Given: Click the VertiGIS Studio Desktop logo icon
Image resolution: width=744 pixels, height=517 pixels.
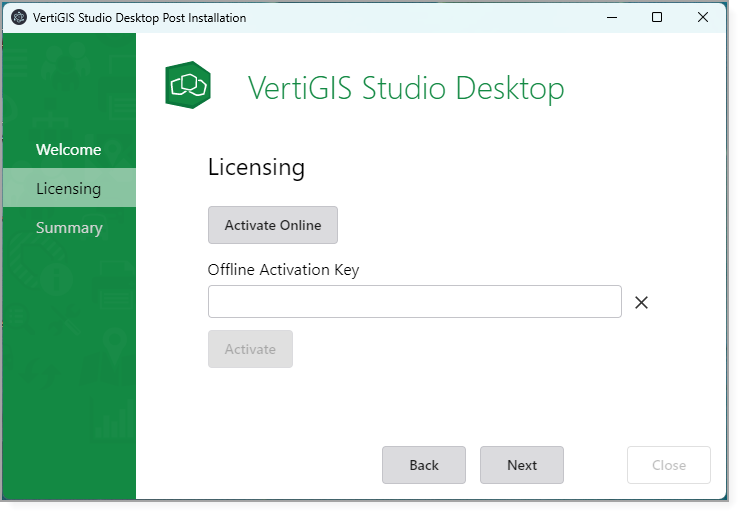Looking at the screenshot, I should click(188, 85).
